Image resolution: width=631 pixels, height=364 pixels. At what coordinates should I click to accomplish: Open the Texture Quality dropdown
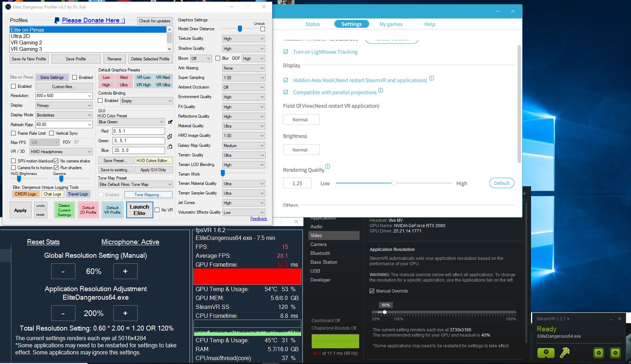[244, 38]
